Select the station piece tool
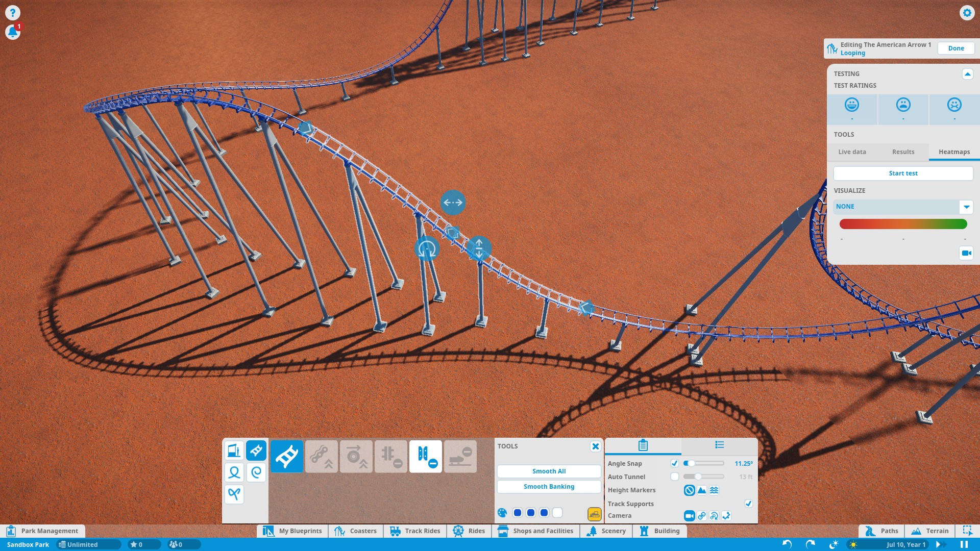 tap(234, 450)
